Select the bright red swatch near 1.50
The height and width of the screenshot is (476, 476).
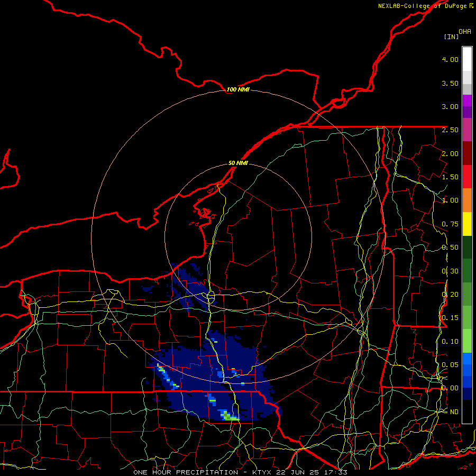point(467,177)
